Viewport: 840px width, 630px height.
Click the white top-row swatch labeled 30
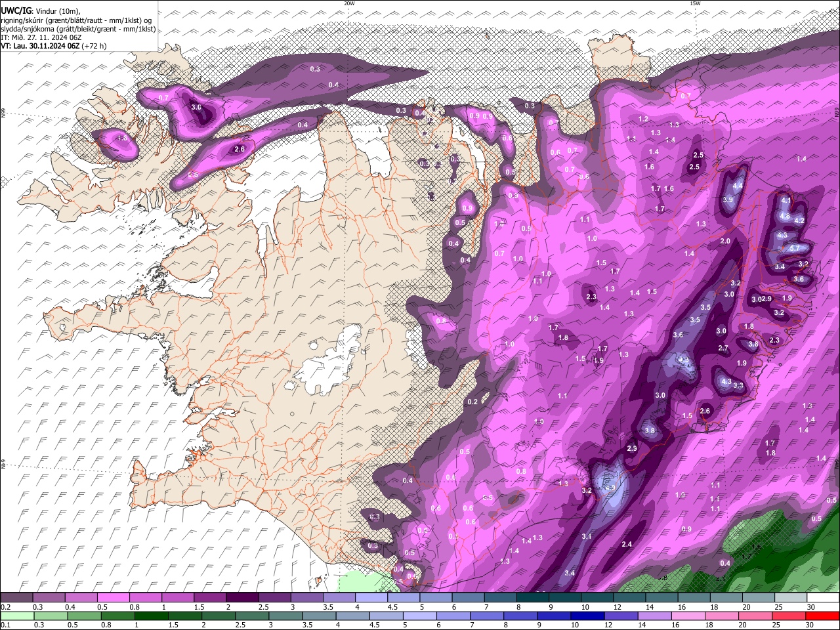click(x=824, y=597)
